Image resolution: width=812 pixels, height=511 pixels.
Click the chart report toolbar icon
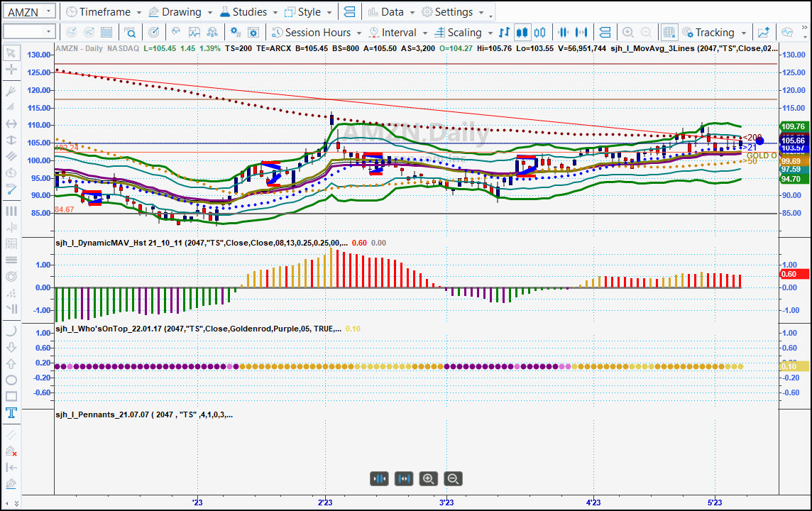coord(194,32)
